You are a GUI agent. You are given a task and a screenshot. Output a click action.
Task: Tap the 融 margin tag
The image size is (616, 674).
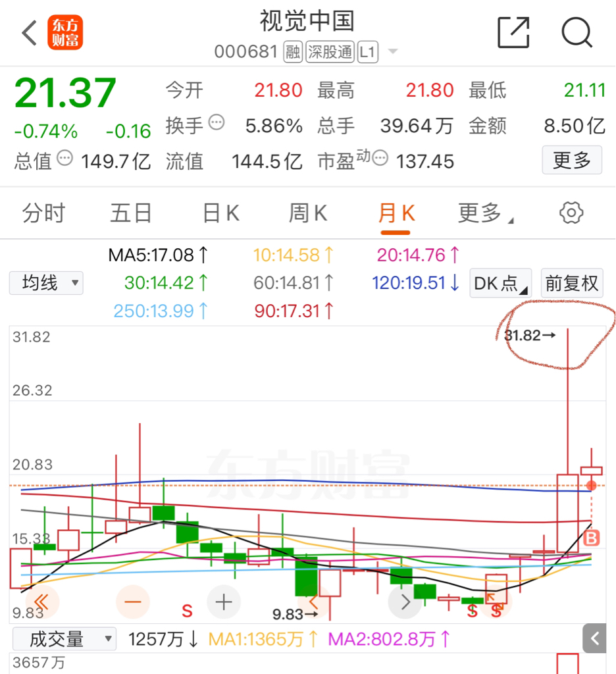click(x=293, y=53)
